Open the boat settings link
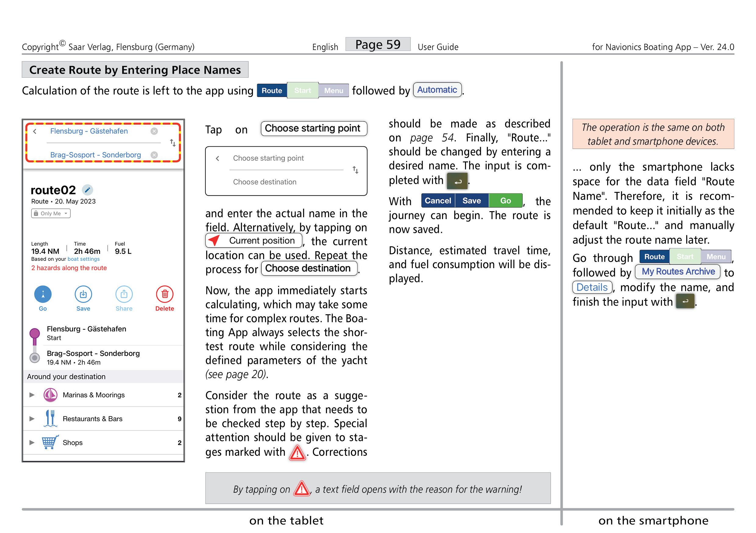The image size is (756, 533). point(83,259)
